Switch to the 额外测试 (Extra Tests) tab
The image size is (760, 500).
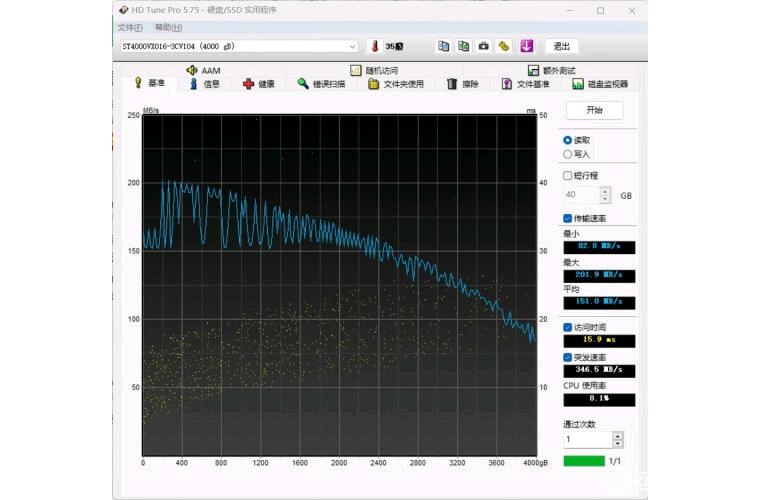(x=551, y=70)
